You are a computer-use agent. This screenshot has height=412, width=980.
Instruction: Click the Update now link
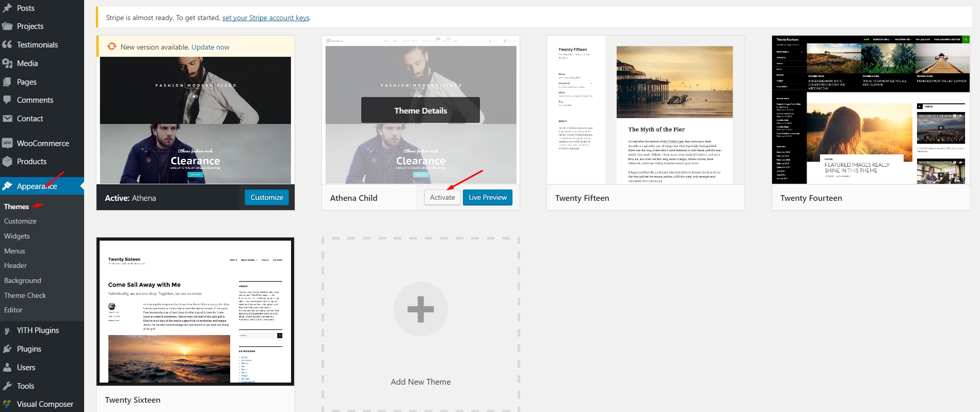coord(210,47)
